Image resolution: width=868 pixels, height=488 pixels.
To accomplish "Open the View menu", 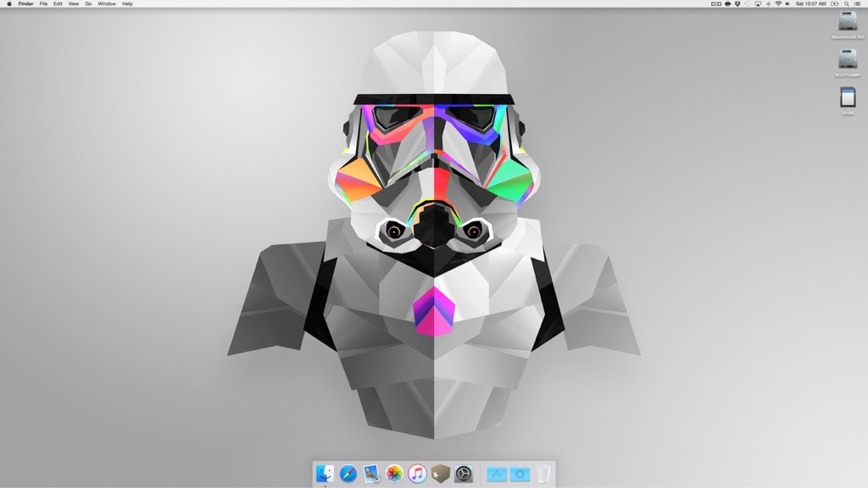I will coord(73,4).
